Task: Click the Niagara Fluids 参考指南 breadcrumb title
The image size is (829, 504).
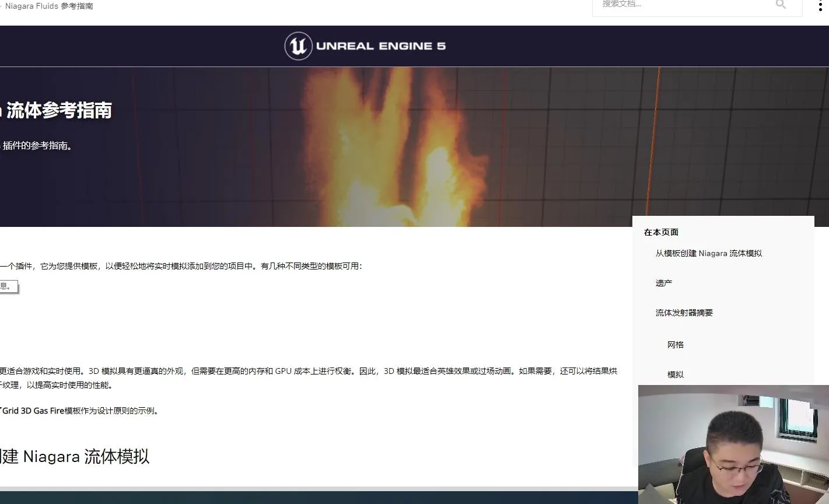Action: (49, 6)
